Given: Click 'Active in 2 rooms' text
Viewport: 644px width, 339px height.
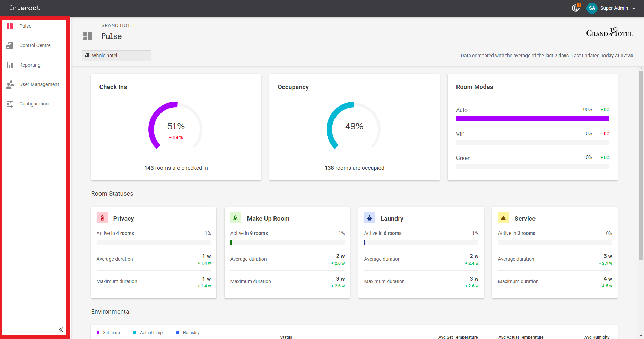Looking at the screenshot, I should (516, 233).
